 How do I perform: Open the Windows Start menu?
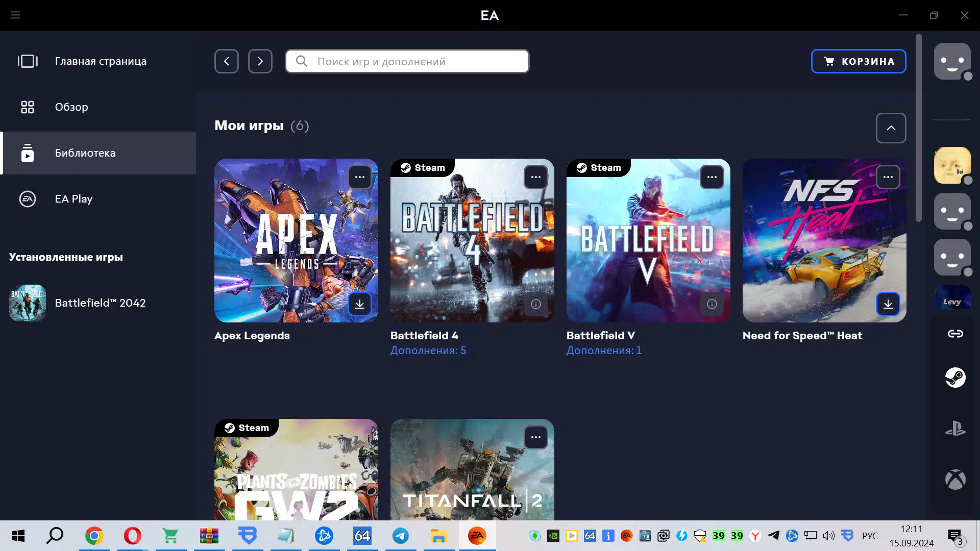click(18, 536)
